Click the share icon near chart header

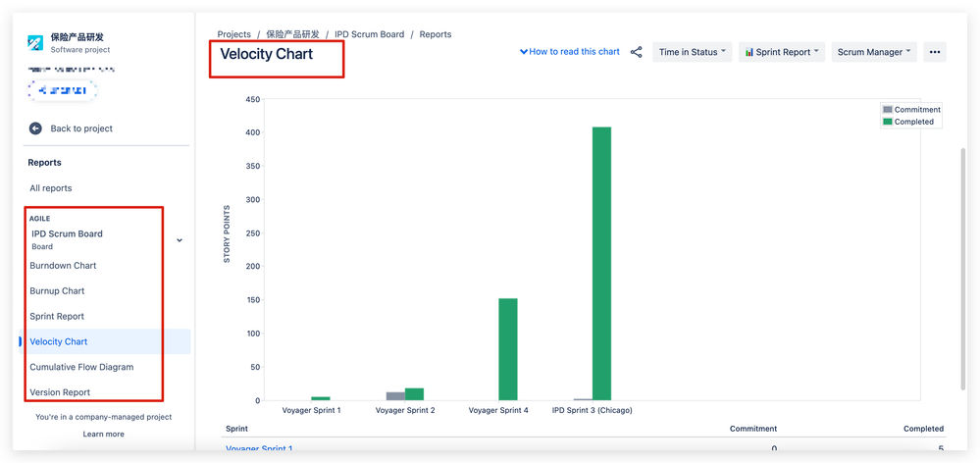pyautogui.click(x=637, y=53)
